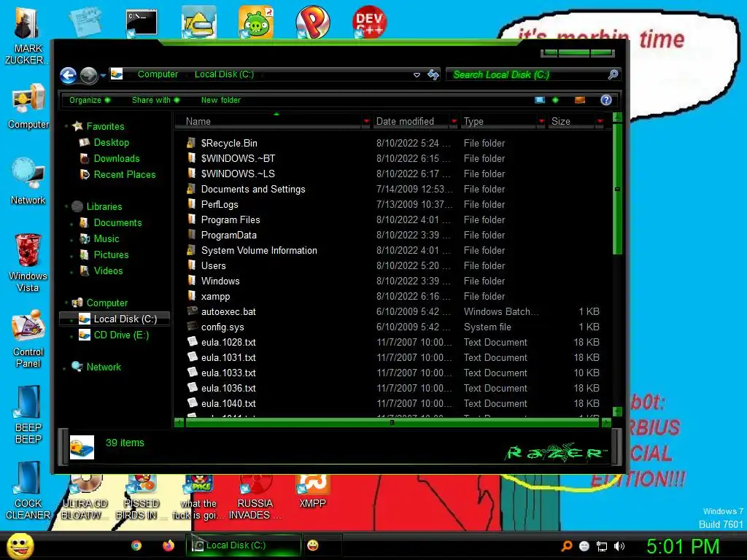Select the $WINDOWS.~BT folder
The height and width of the screenshot is (560, 747).
238,158
